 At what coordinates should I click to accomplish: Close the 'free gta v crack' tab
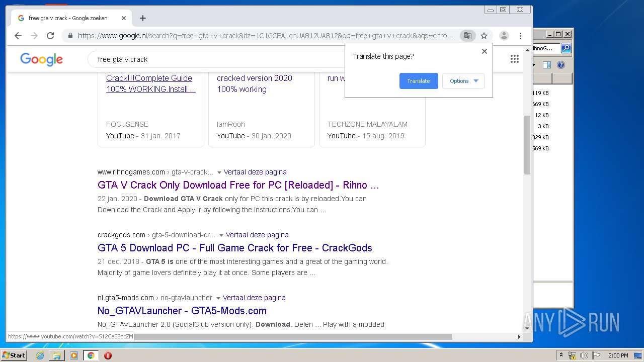(x=124, y=18)
